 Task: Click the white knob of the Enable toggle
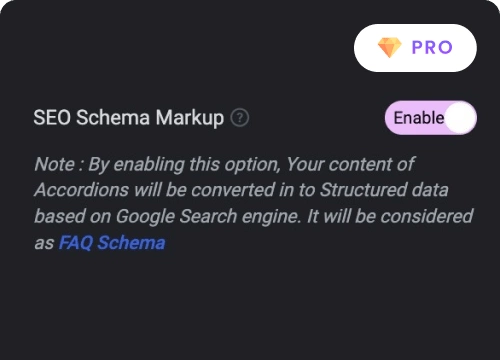(460, 118)
